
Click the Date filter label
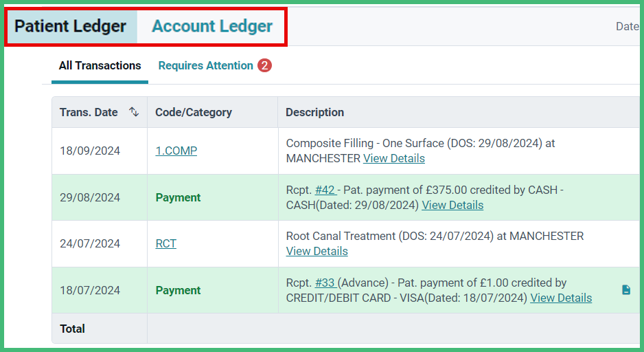tap(627, 27)
